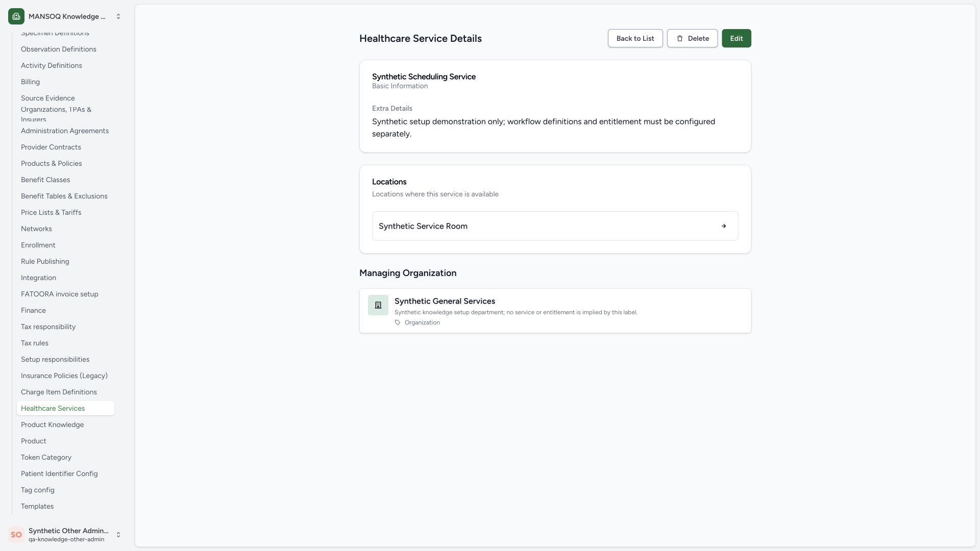Click the Synthetic Scheduling Service title
The height and width of the screenshot is (551, 980).
coord(424,77)
